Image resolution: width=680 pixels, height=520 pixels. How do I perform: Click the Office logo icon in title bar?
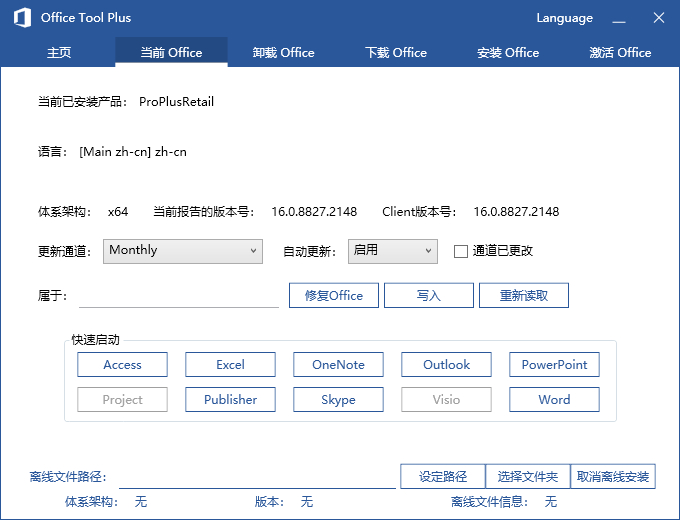(22, 18)
